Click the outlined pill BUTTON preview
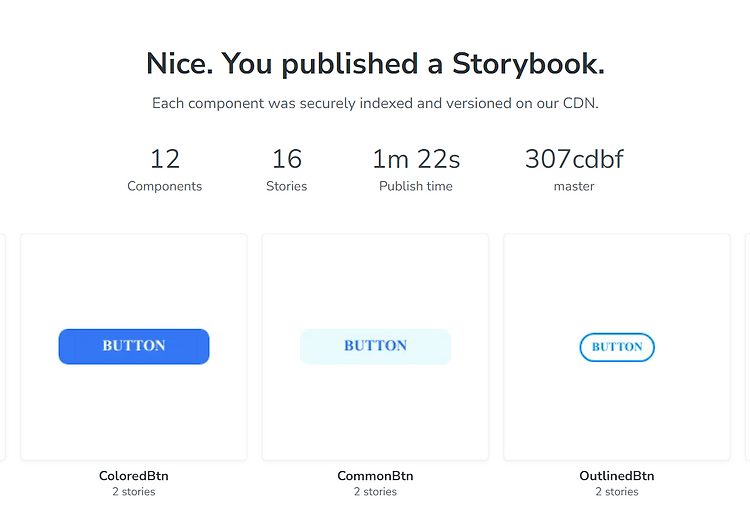The image size is (750, 506). (x=617, y=347)
